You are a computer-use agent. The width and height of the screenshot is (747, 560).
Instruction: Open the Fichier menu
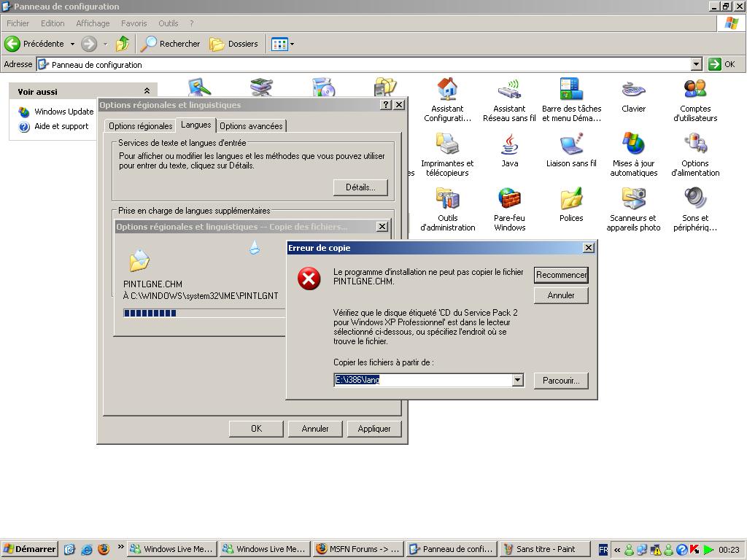pyautogui.click(x=18, y=23)
